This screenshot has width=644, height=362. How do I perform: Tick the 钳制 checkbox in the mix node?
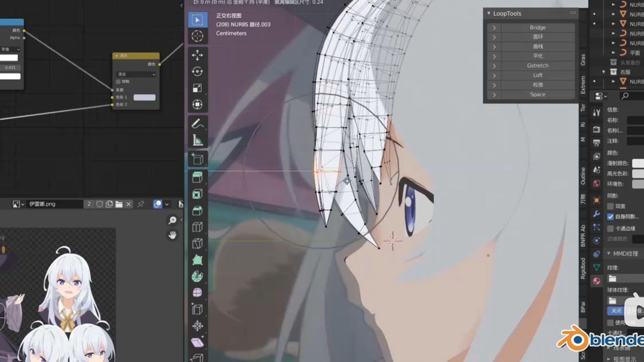pos(118,82)
